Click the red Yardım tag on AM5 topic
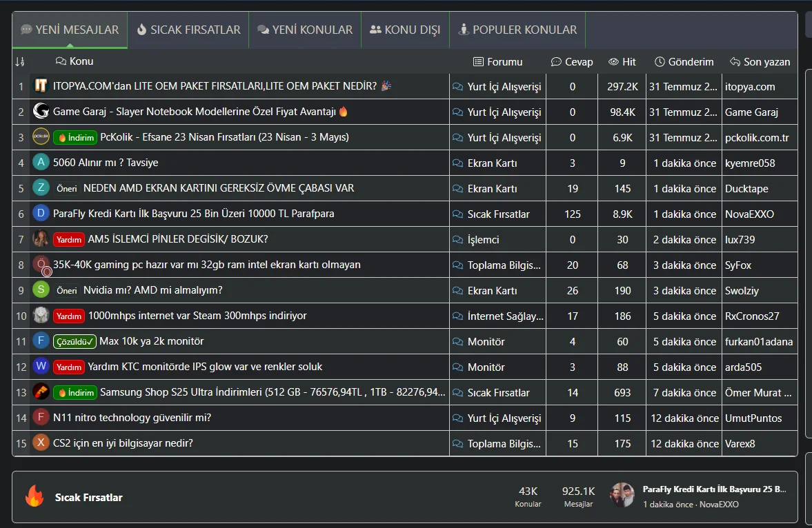The width and height of the screenshot is (812, 528). click(69, 239)
